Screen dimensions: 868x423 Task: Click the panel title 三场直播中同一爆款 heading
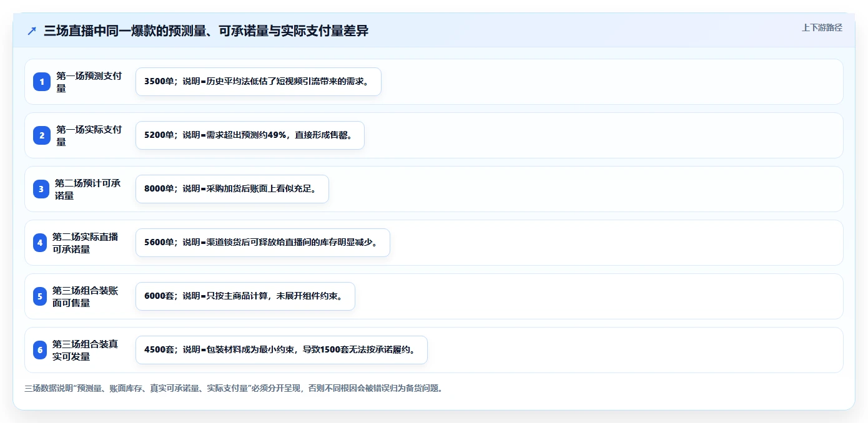pyautogui.click(x=206, y=31)
